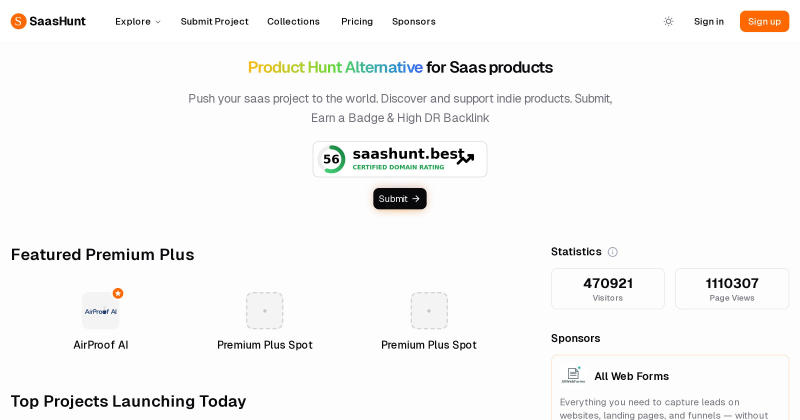Screen dimensions: 800x420
Task: Click the orange Sign up button
Action: [x=764, y=21]
